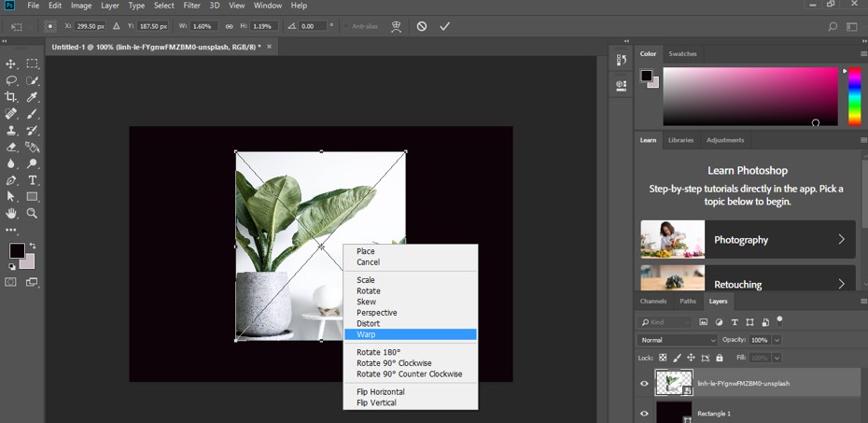Select the Zoom tool
The image size is (868, 423).
(x=33, y=213)
